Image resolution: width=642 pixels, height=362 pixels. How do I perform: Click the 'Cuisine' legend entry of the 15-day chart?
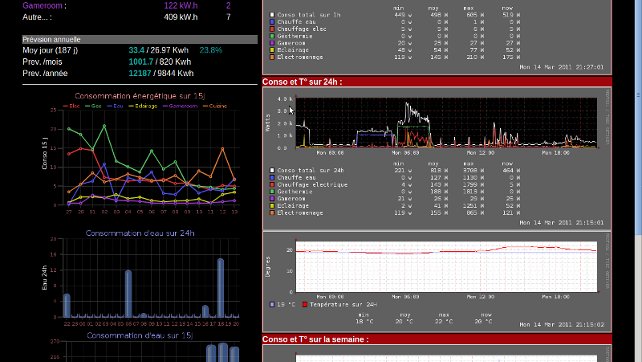tap(215, 106)
